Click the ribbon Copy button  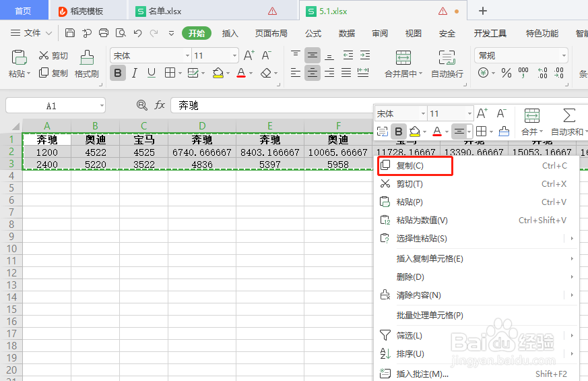[x=53, y=72]
